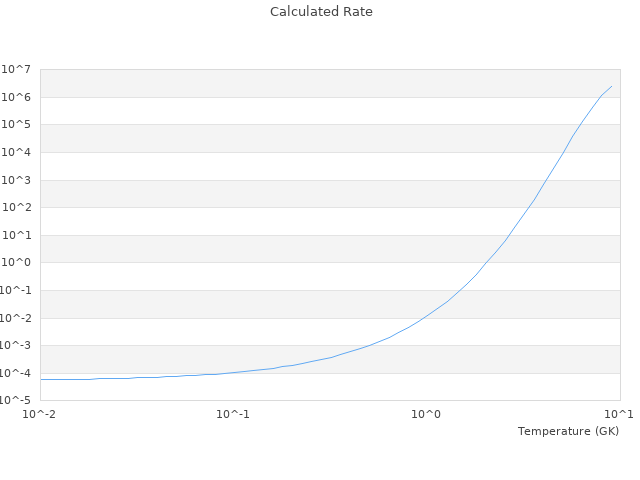Screen dimensions: 640x480
Task: Click the 10^-3 y-axis tick label
Action: (16, 346)
